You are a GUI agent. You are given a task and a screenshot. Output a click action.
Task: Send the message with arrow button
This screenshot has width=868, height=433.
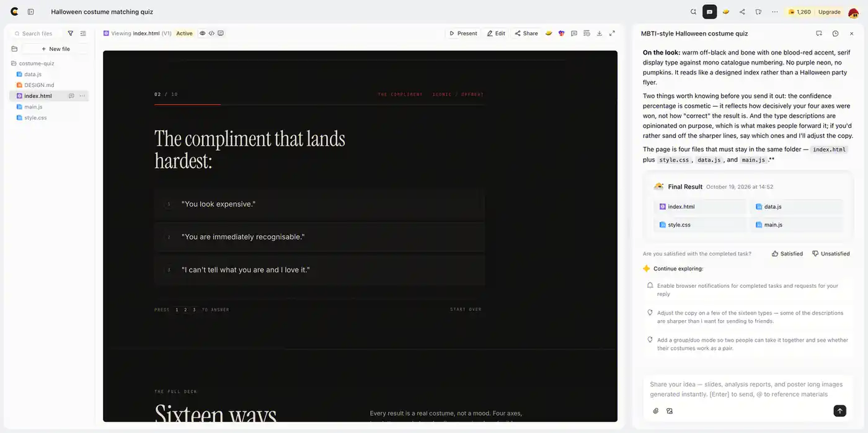tap(839, 411)
